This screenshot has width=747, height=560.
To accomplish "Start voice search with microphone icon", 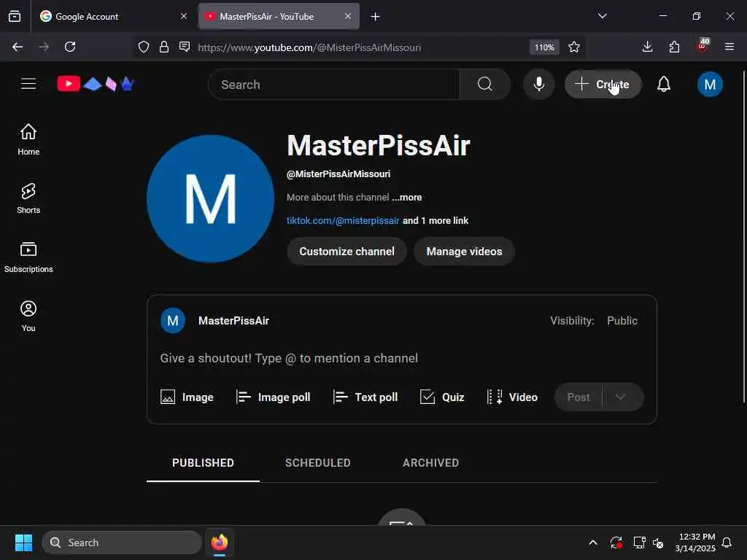I will [539, 85].
